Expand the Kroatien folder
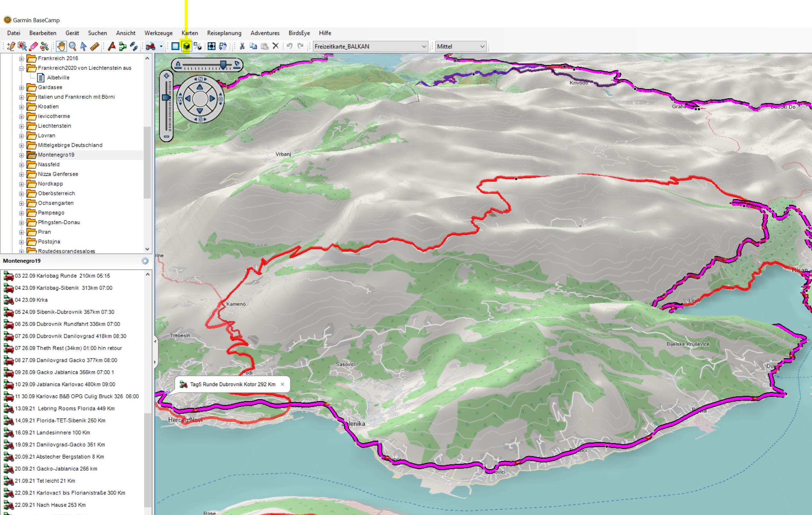 21,107
